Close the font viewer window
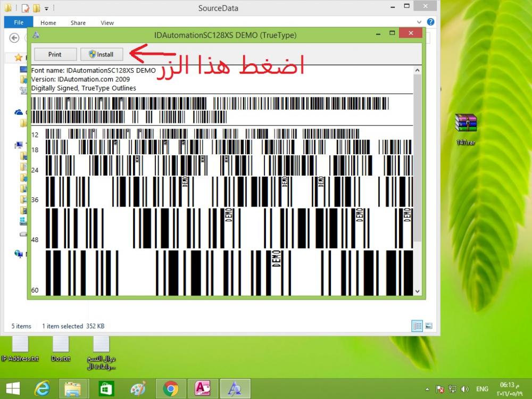The image size is (532, 399). tap(411, 33)
